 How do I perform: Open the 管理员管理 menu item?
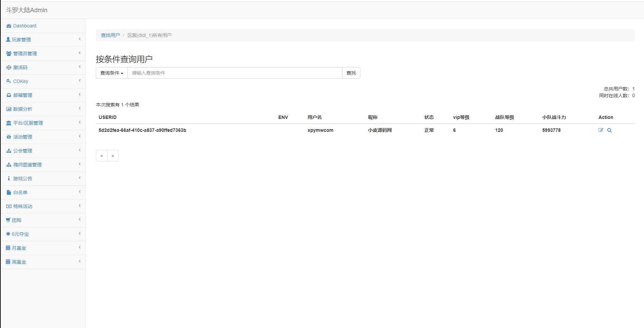click(x=25, y=54)
